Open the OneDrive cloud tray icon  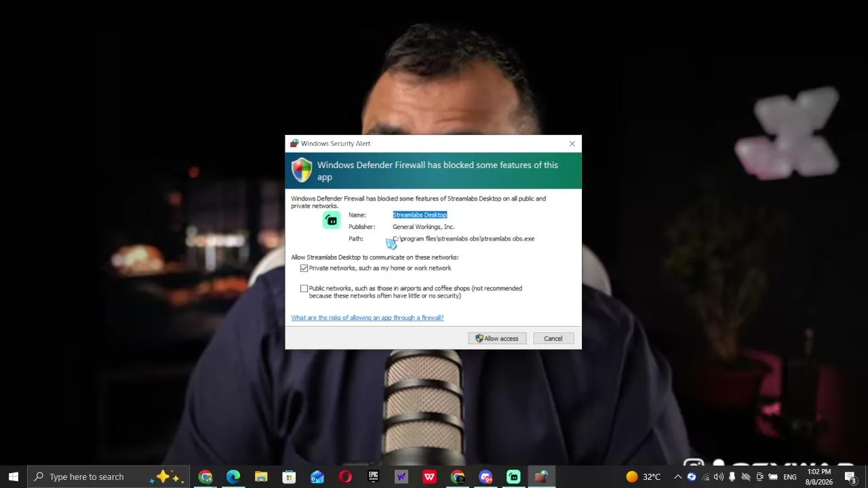[746, 476]
